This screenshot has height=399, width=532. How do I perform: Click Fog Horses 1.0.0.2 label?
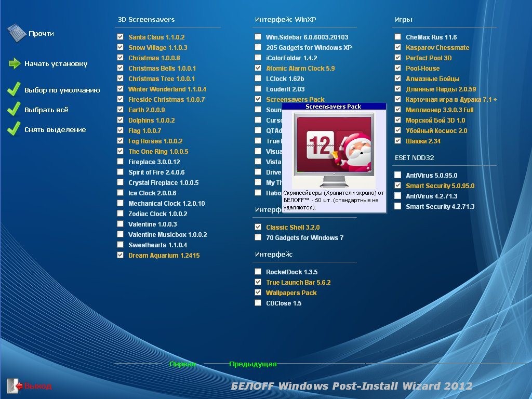point(155,141)
